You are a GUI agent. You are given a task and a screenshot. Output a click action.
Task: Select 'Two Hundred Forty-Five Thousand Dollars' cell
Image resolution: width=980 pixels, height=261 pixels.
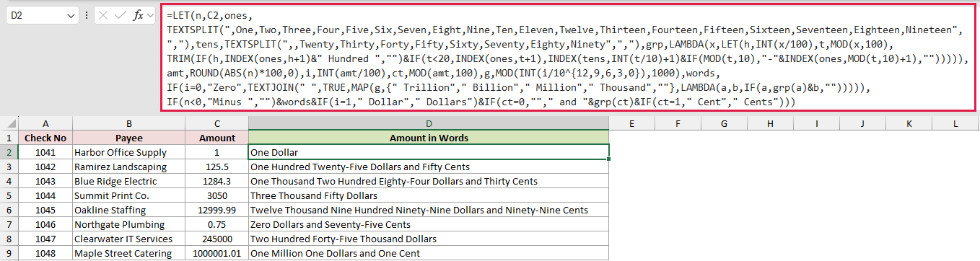pyautogui.click(x=429, y=239)
